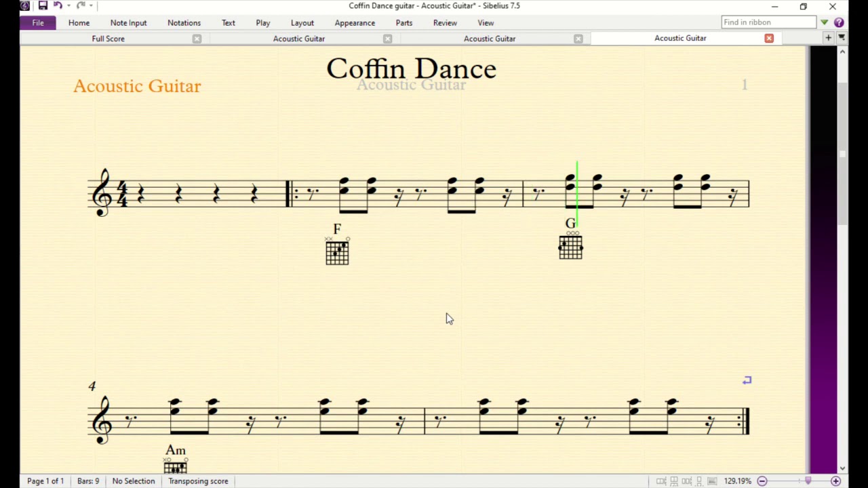The width and height of the screenshot is (868, 488).
Task: Close the Full Score document tab
Action: tap(197, 39)
